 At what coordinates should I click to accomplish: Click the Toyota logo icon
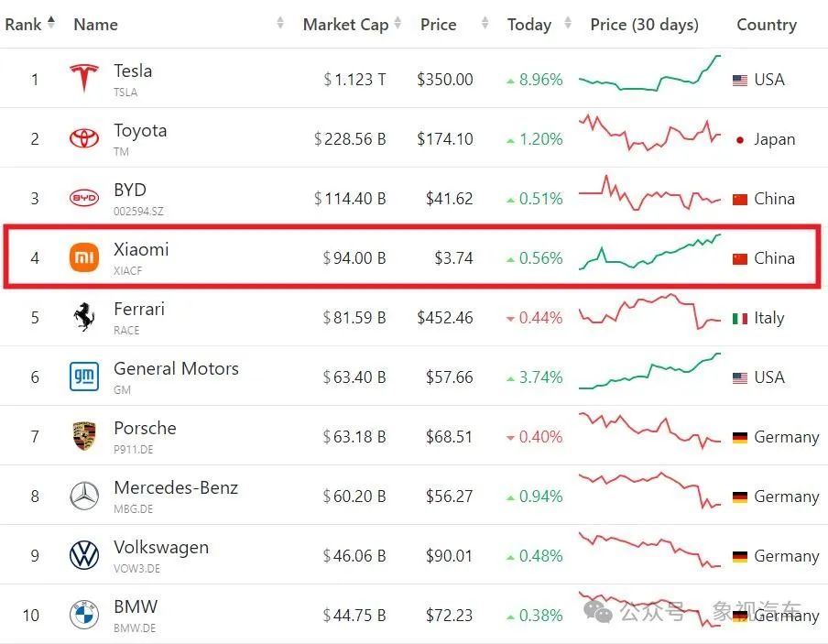point(84,138)
